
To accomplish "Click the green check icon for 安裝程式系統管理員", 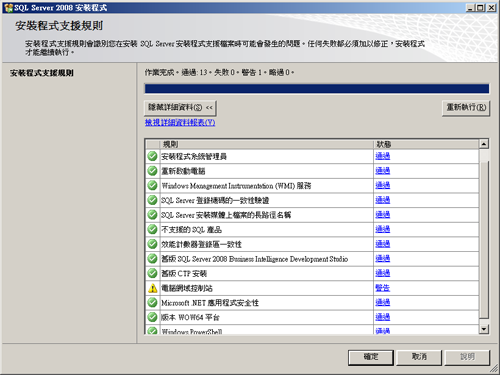I will coord(152,156).
